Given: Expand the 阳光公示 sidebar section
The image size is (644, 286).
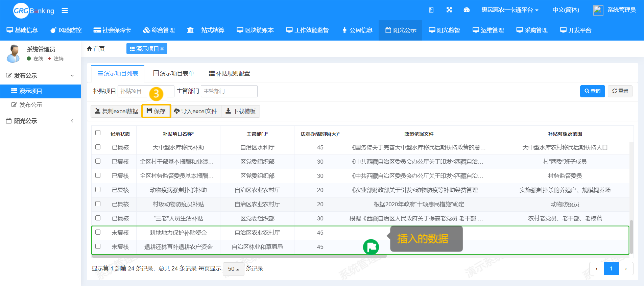Looking at the screenshot, I should point(41,121).
